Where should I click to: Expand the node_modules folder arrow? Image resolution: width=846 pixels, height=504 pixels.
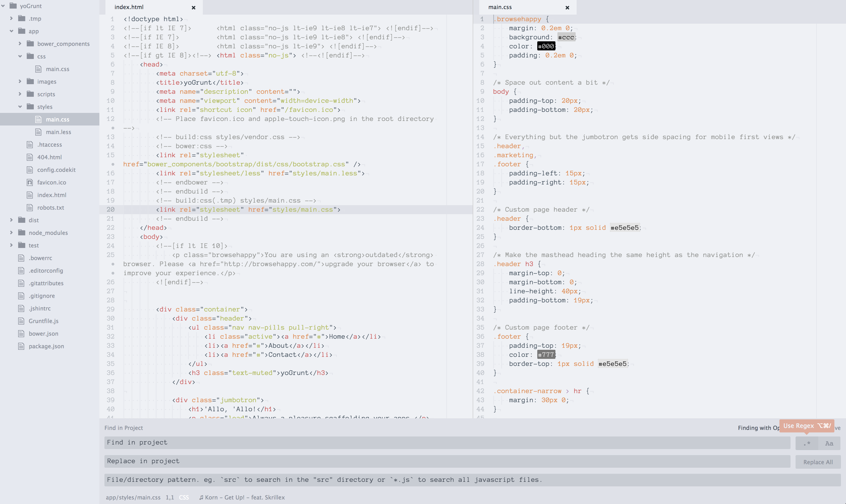click(11, 233)
